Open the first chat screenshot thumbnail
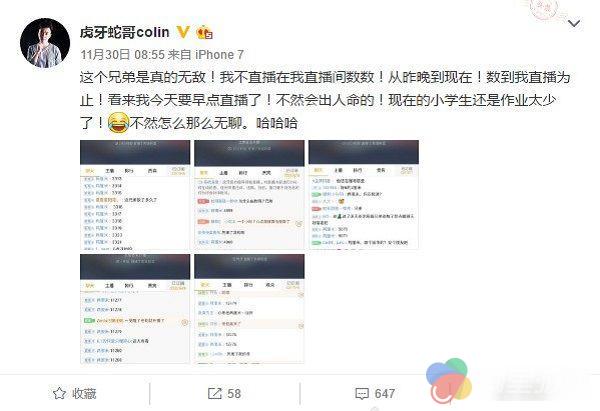This screenshot has width=600, height=411. [x=135, y=195]
